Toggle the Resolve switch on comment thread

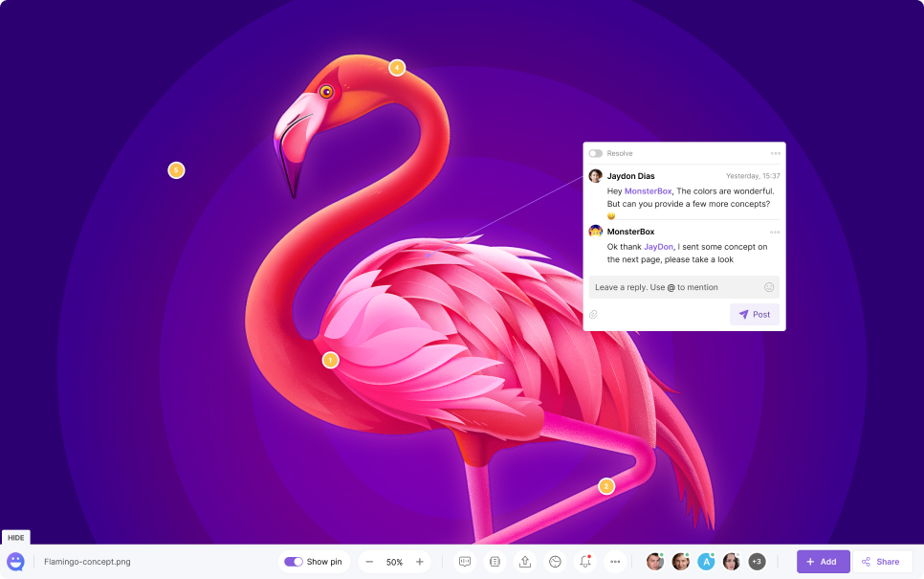coord(596,153)
